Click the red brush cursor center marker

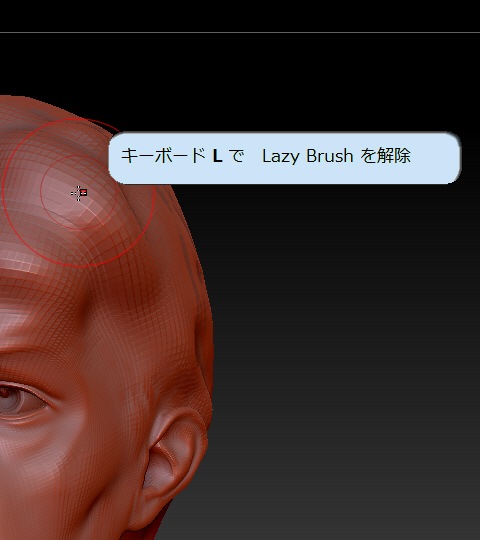click(x=84, y=193)
